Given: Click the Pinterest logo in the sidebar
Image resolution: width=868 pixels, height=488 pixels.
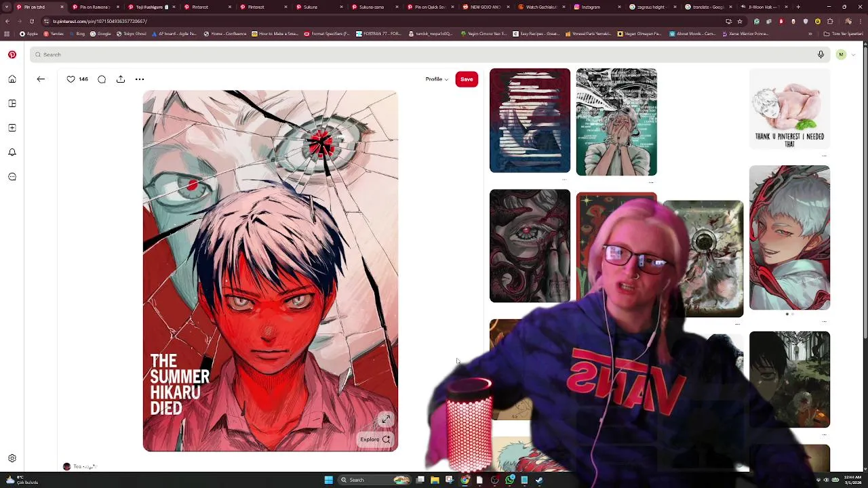Looking at the screenshot, I should tap(12, 55).
